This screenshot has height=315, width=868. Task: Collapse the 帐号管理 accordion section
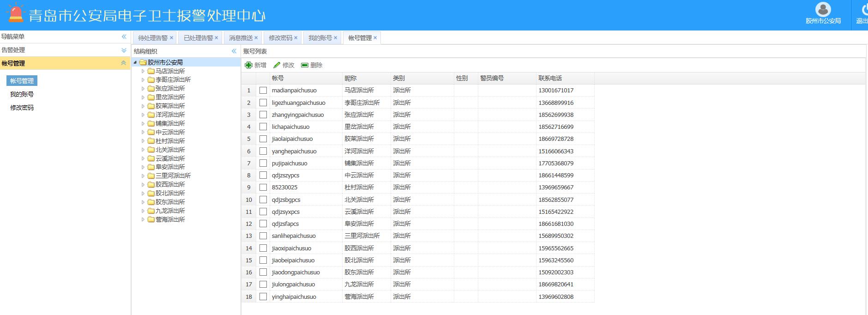[124, 63]
